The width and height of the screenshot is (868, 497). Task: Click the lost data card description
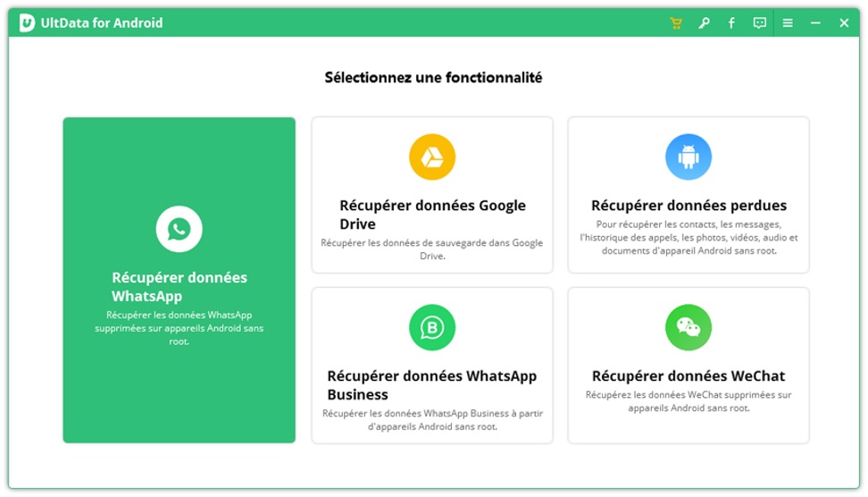click(x=689, y=237)
